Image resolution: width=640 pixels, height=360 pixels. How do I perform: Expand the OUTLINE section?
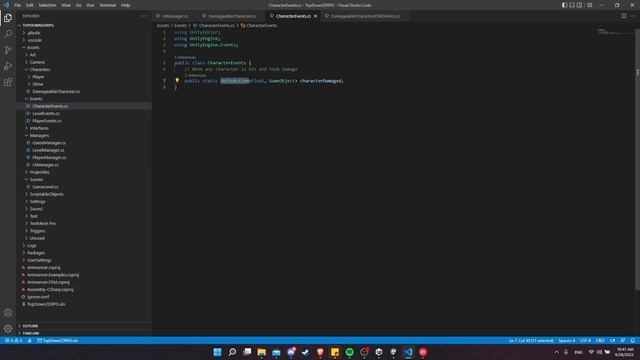pyautogui.click(x=84, y=326)
